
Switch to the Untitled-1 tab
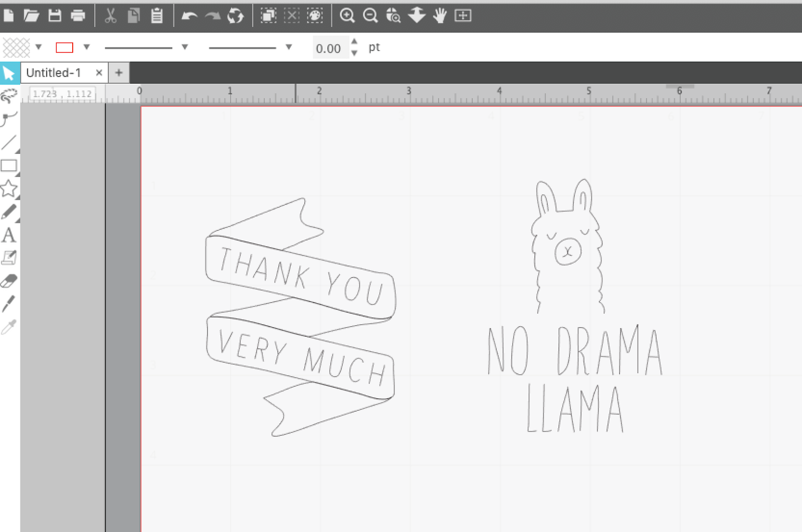[x=55, y=72]
